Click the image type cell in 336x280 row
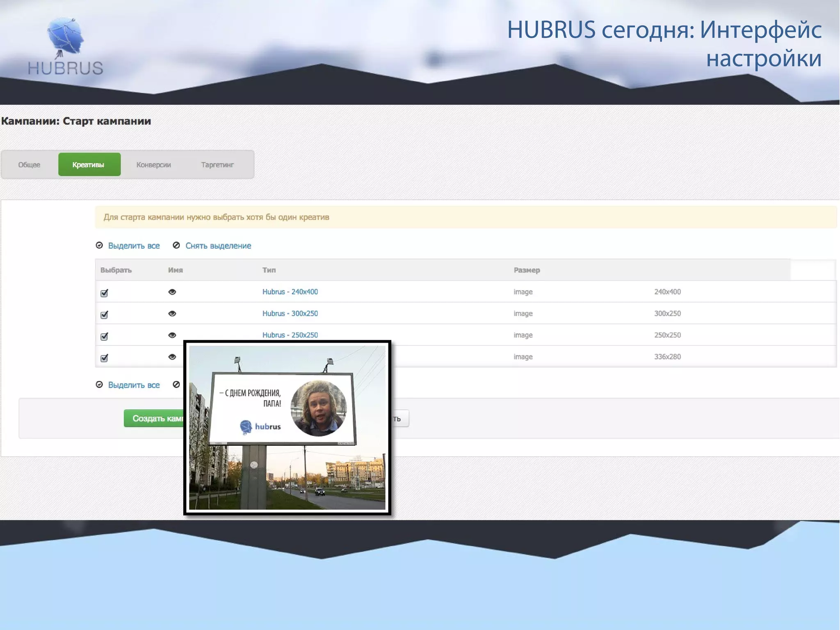840x630 pixels. [x=523, y=357]
